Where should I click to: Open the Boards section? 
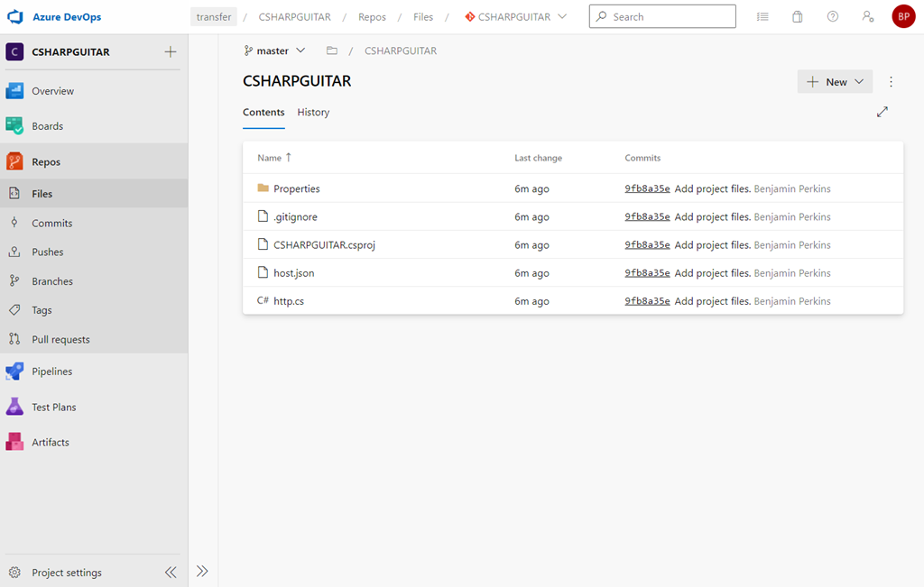click(x=46, y=125)
